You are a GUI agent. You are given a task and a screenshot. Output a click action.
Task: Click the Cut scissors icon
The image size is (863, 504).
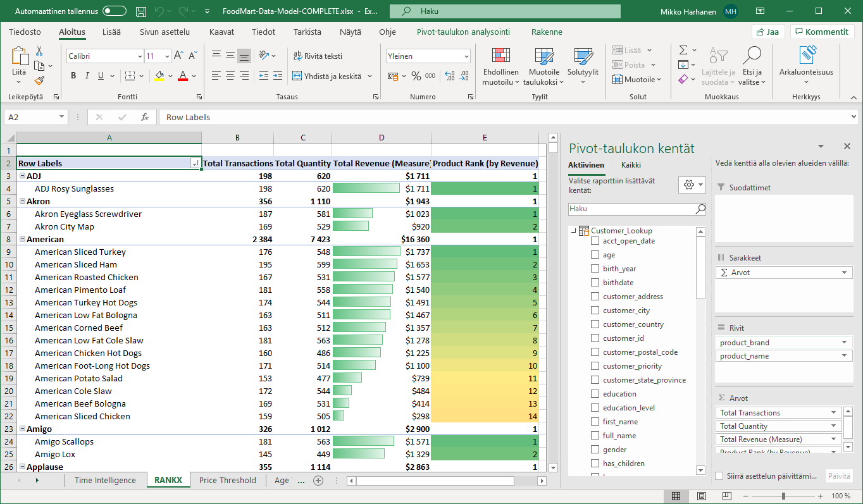39,51
